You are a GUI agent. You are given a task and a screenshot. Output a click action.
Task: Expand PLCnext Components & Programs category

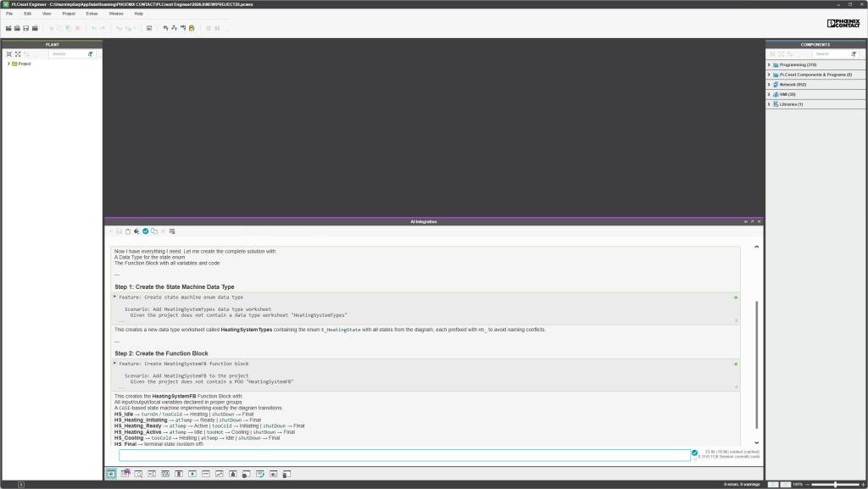click(769, 75)
